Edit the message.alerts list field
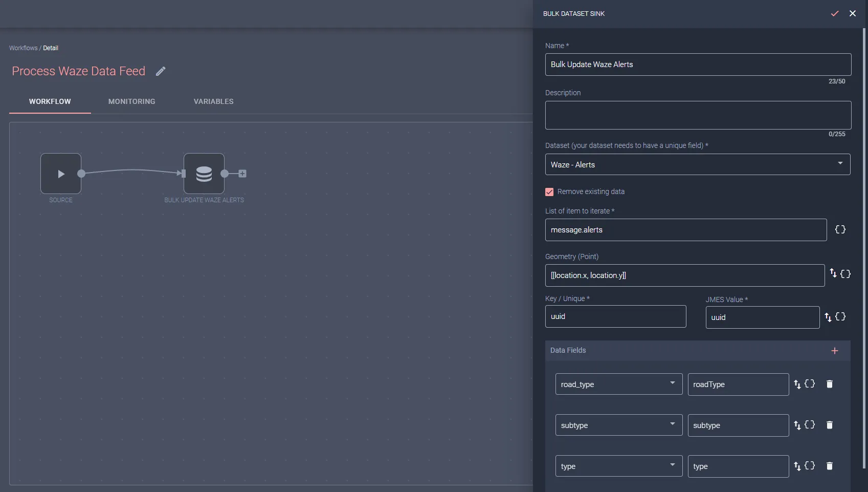 (x=686, y=230)
